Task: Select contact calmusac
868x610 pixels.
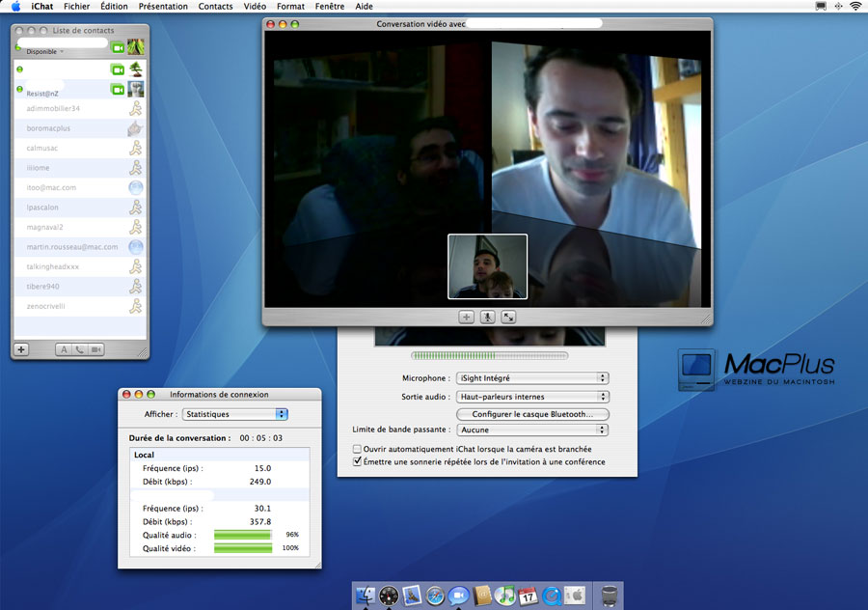Action: click(x=80, y=148)
